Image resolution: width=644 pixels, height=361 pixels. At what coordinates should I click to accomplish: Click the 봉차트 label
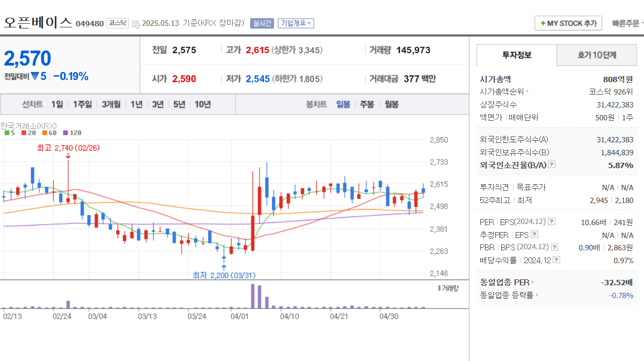316,104
